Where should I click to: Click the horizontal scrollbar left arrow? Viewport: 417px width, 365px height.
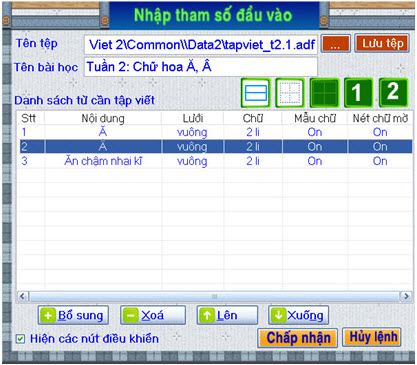(x=23, y=296)
